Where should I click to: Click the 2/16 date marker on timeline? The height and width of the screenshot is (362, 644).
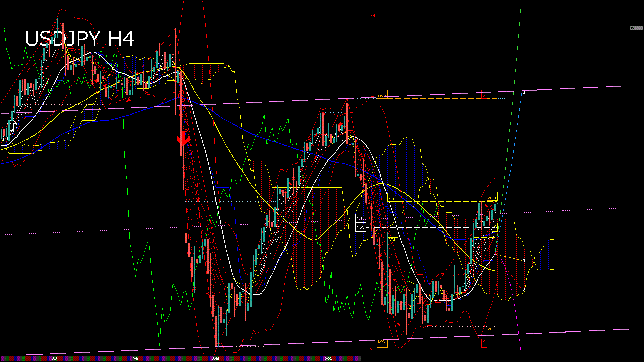[x=215, y=359]
